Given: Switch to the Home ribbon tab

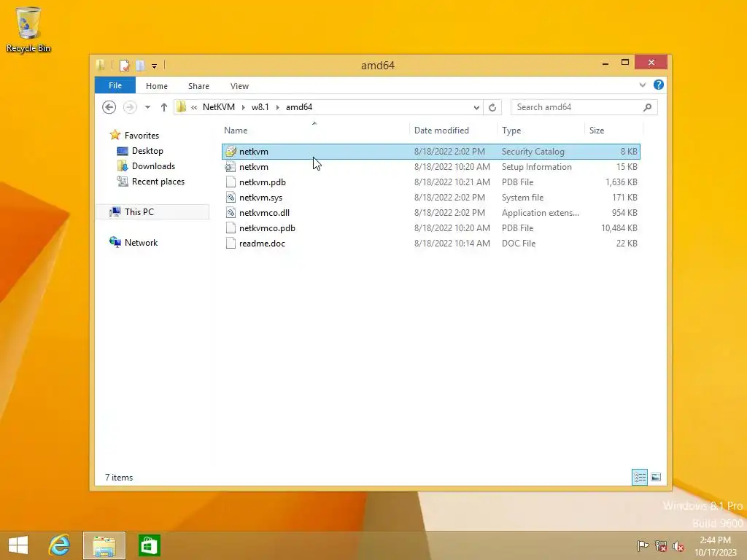Looking at the screenshot, I should click(157, 86).
